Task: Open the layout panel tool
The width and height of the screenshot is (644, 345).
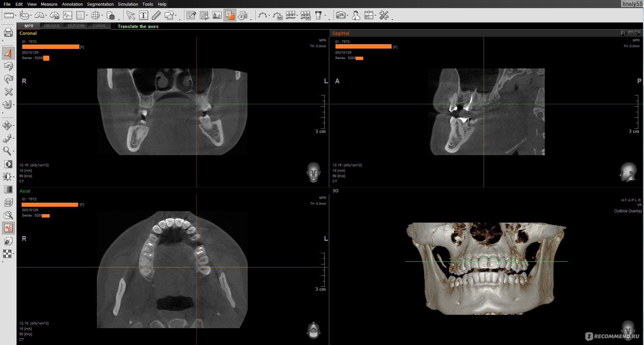Action: (369, 15)
